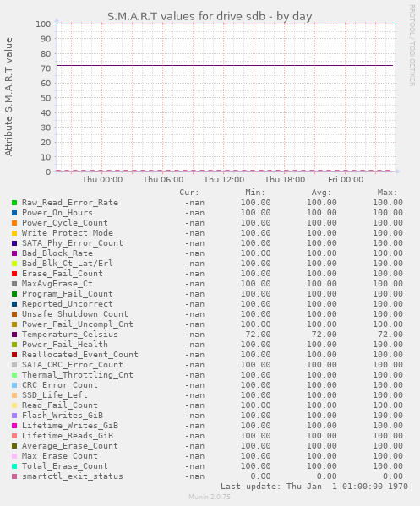
Task: Click the Fri 00:00 time axis label
Action: point(346,180)
